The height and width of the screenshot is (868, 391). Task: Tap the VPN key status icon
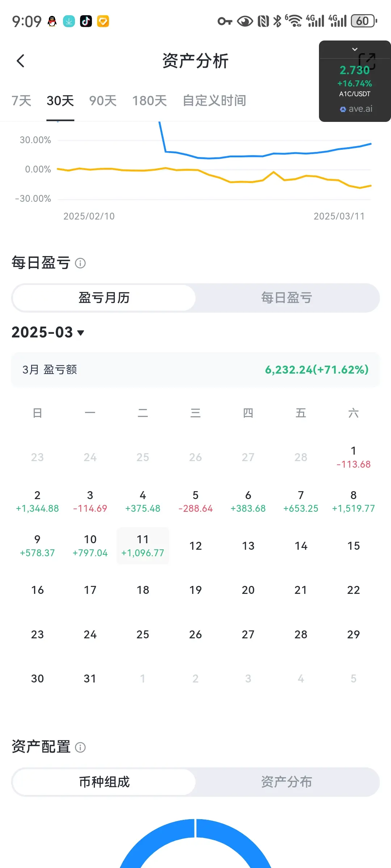(x=225, y=21)
